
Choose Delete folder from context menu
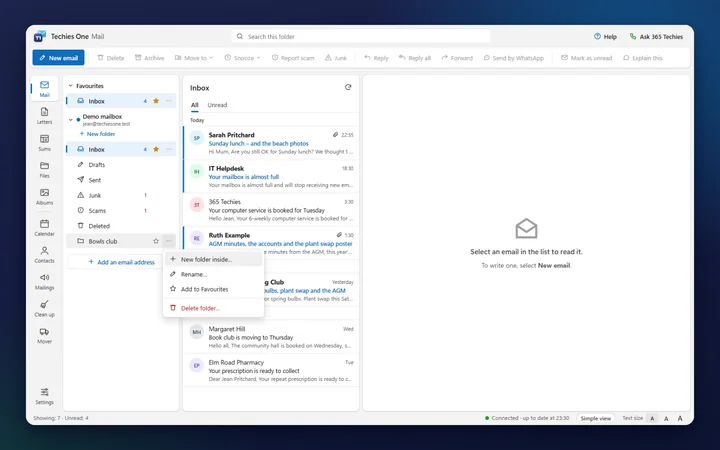214,308
